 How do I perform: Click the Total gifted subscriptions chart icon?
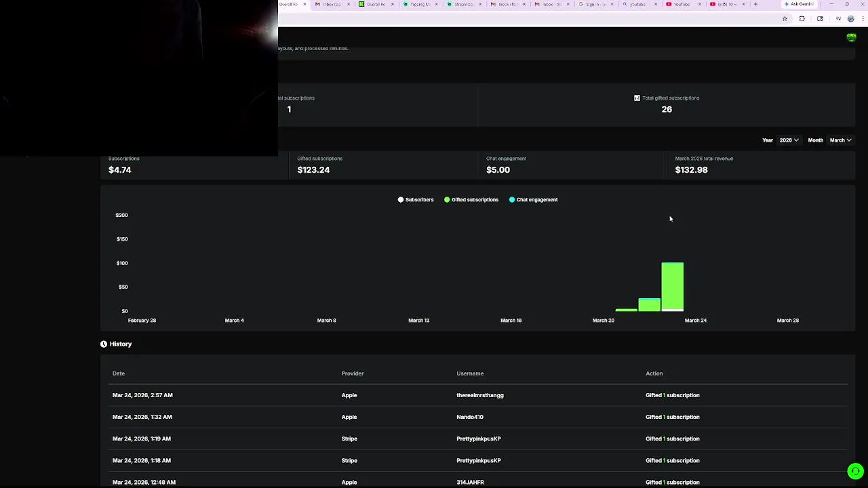pyautogui.click(x=637, y=98)
